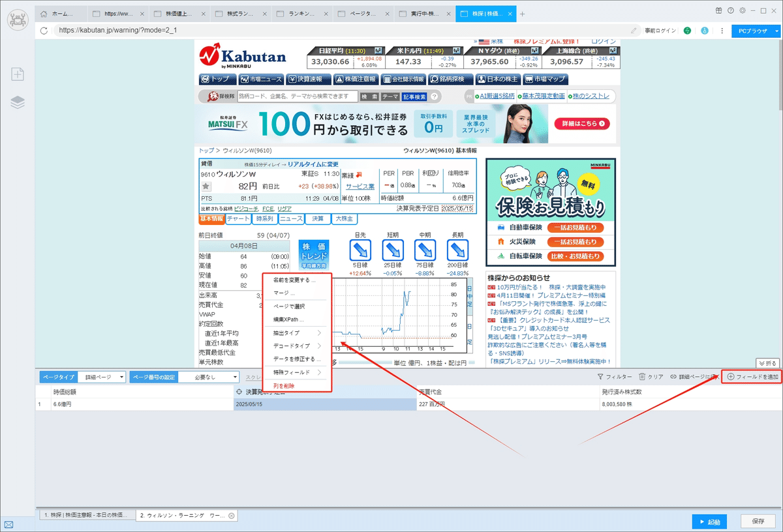Open the 市場ニュース navigation item
The height and width of the screenshot is (532, 783).
(x=261, y=79)
